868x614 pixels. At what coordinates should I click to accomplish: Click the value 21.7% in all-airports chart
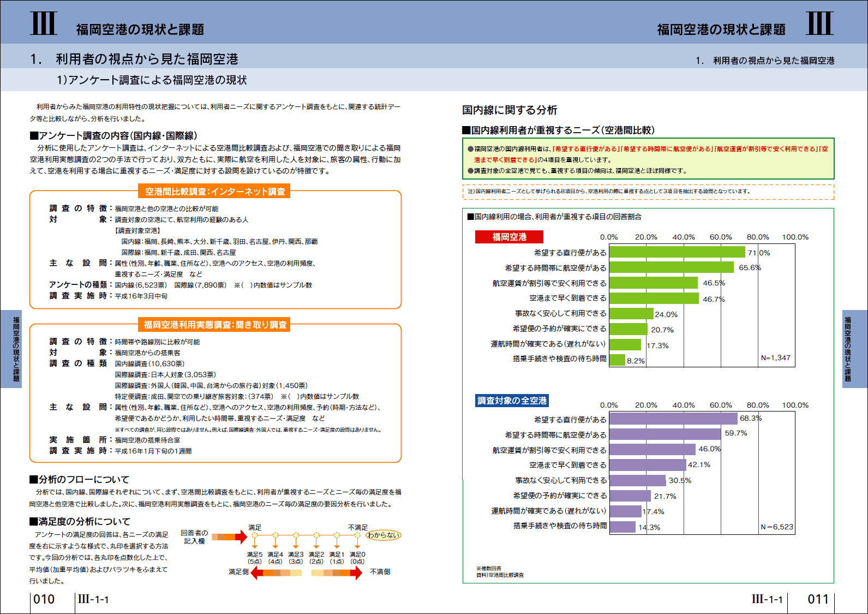(x=665, y=496)
